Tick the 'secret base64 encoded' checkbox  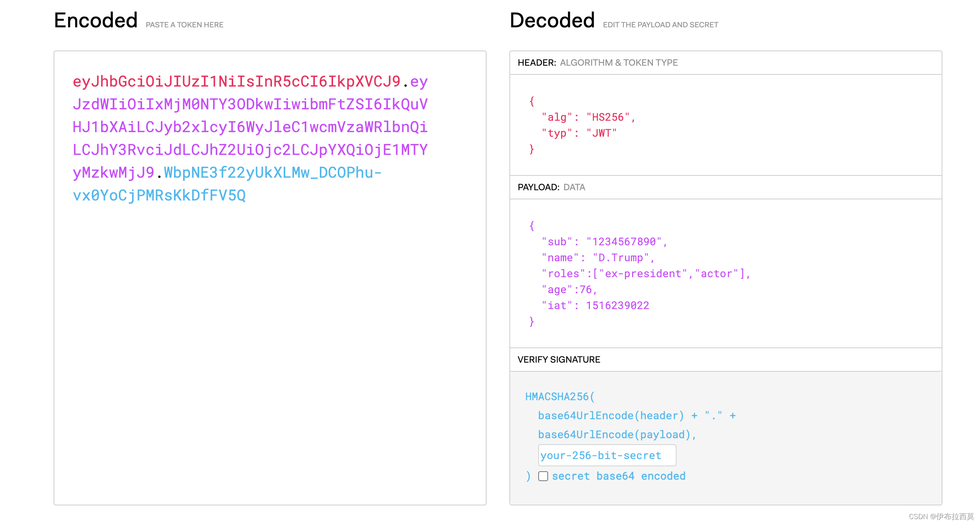543,476
